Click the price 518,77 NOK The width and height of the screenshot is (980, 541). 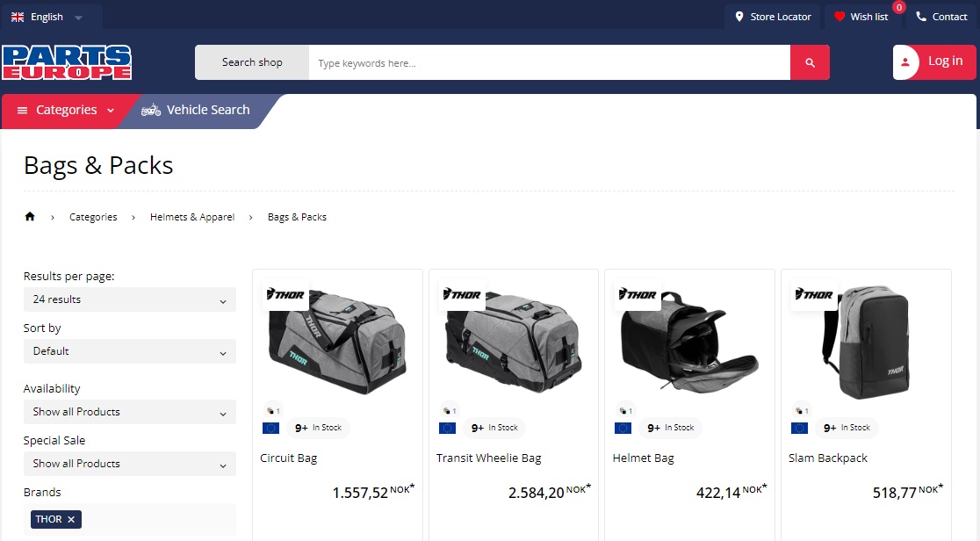pos(908,492)
